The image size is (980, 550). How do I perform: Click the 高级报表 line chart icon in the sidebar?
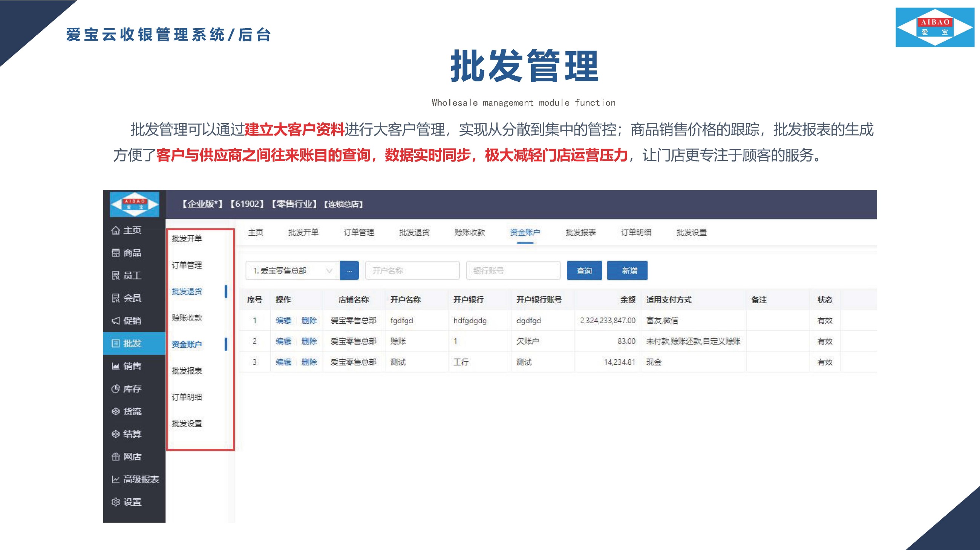tap(115, 479)
